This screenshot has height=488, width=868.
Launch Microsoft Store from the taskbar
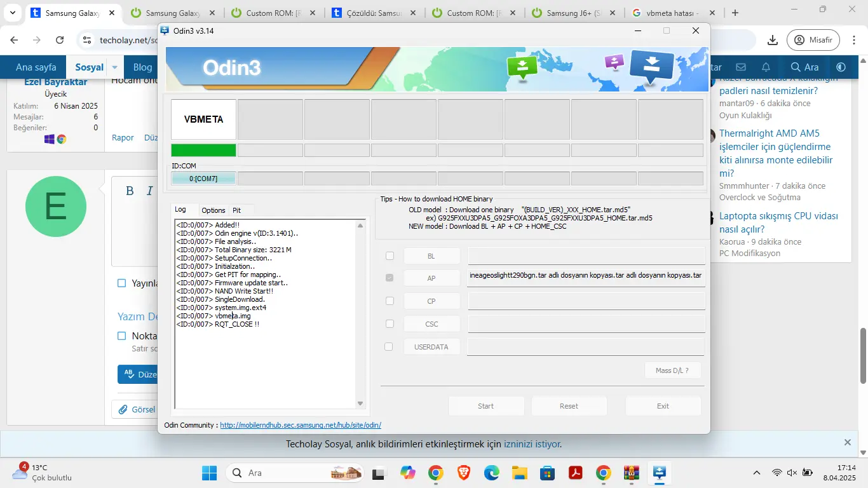tap(548, 473)
